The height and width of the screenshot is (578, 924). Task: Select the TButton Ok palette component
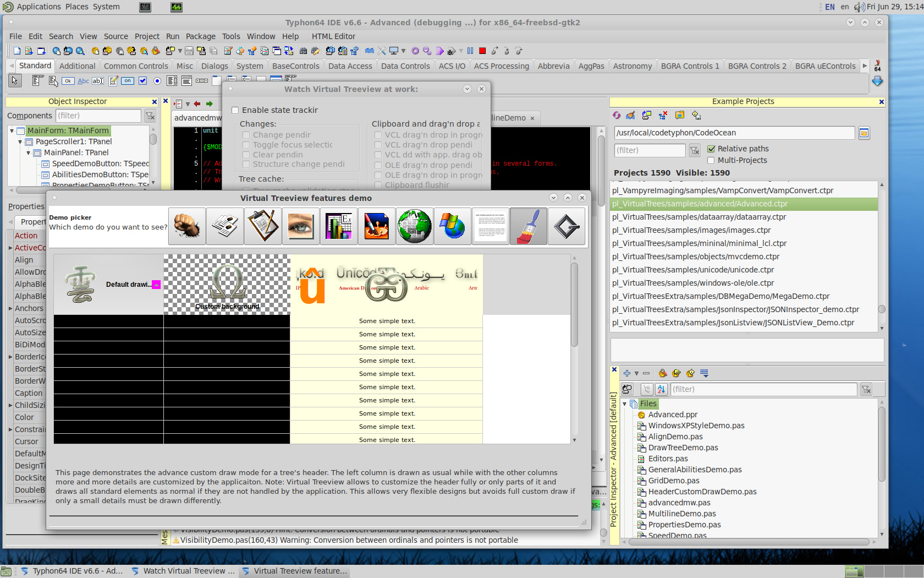click(x=68, y=81)
